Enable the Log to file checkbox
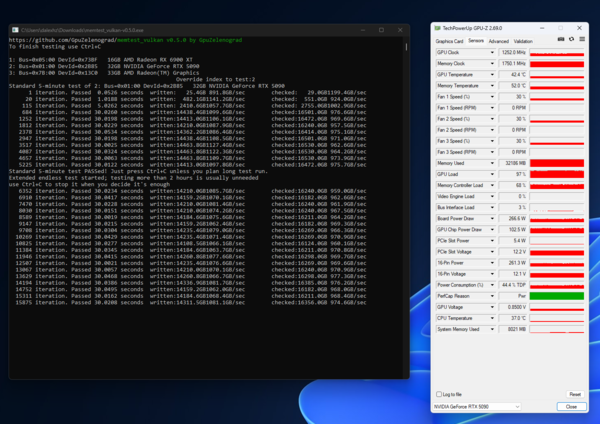Image resolution: width=600 pixels, height=424 pixels. tap(439, 394)
